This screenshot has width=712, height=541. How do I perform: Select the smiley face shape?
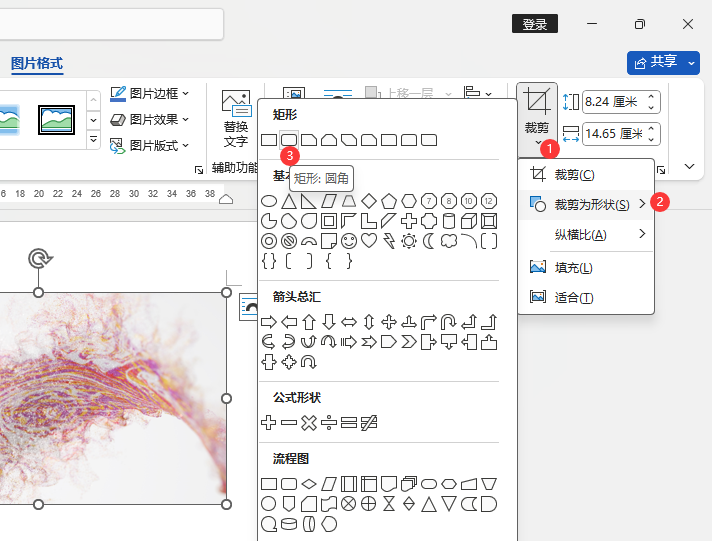point(349,241)
